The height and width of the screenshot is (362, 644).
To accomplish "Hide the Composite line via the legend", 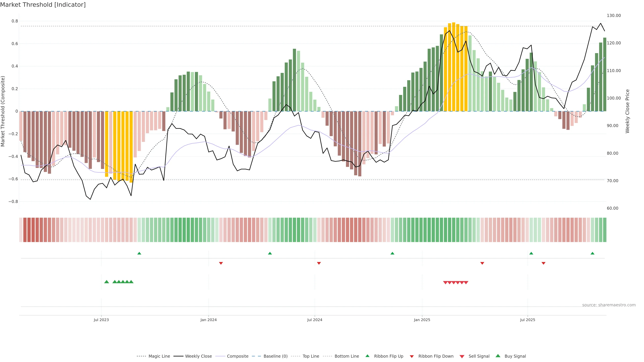I will [x=237, y=356].
